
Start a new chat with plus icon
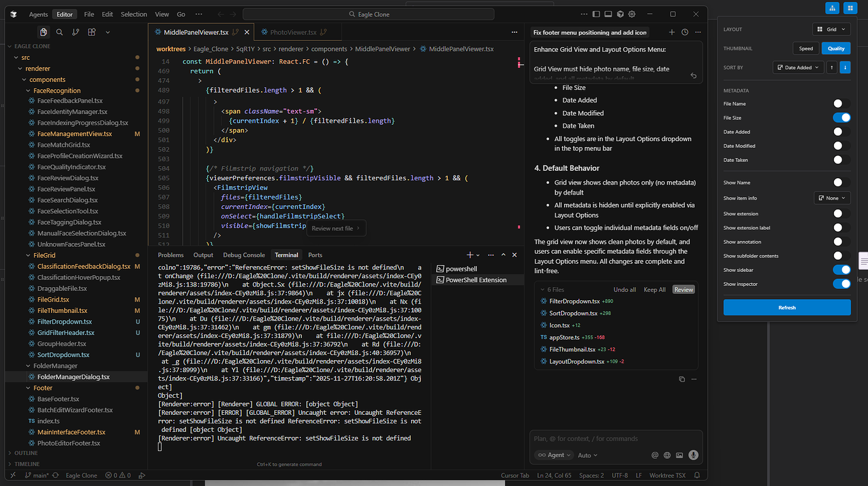click(x=672, y=32)
